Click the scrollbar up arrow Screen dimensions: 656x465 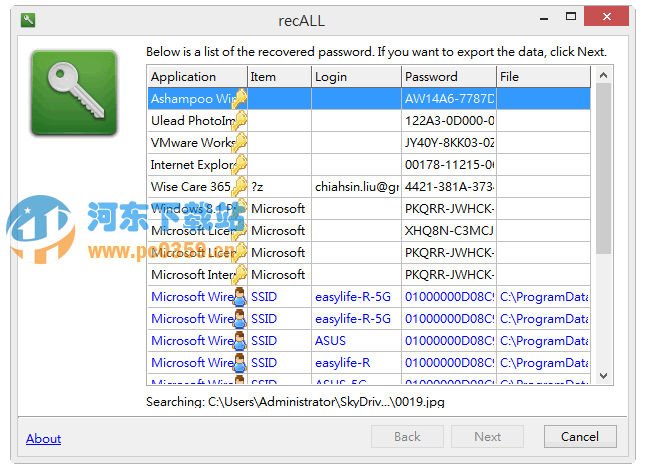pos(603,75)
